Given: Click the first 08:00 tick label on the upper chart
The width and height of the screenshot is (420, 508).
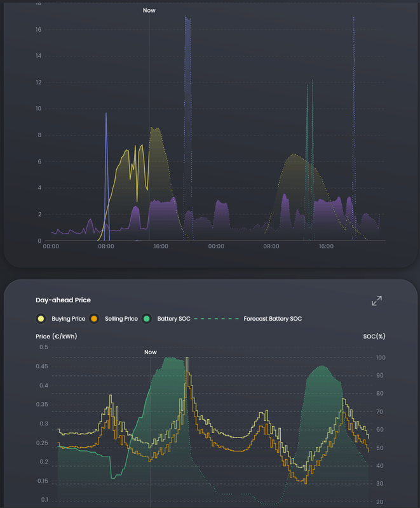Looking at the screenshot, I should click(106, 246).
